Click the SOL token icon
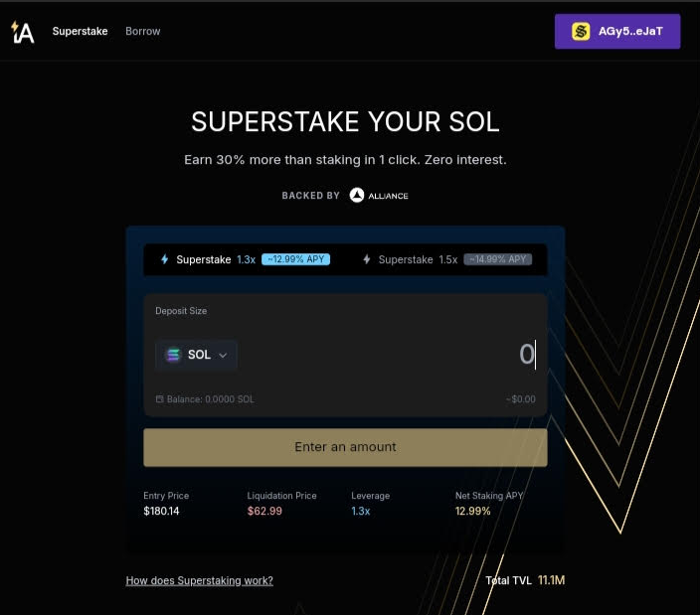 174,355
